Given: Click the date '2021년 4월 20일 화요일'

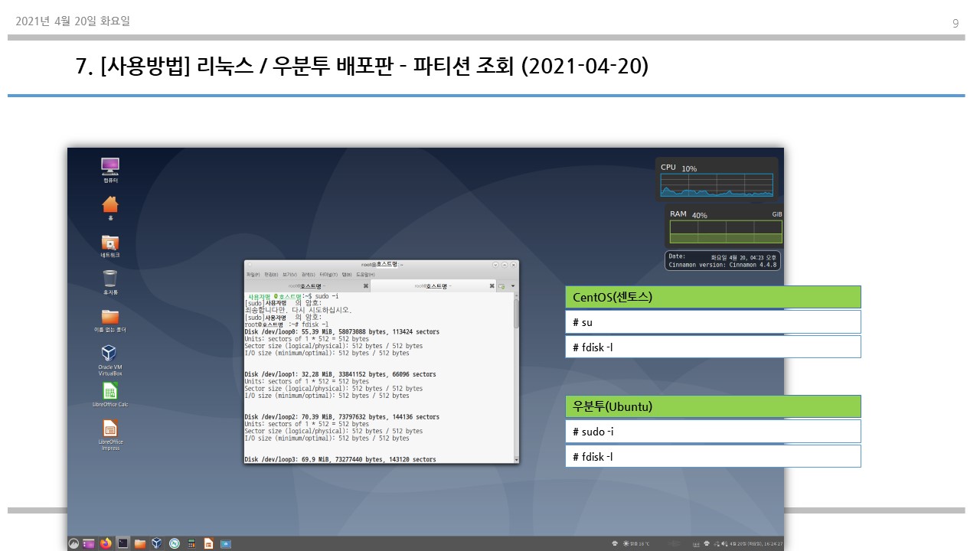Looking at the screenshot, I should click(x=73, y=21).
